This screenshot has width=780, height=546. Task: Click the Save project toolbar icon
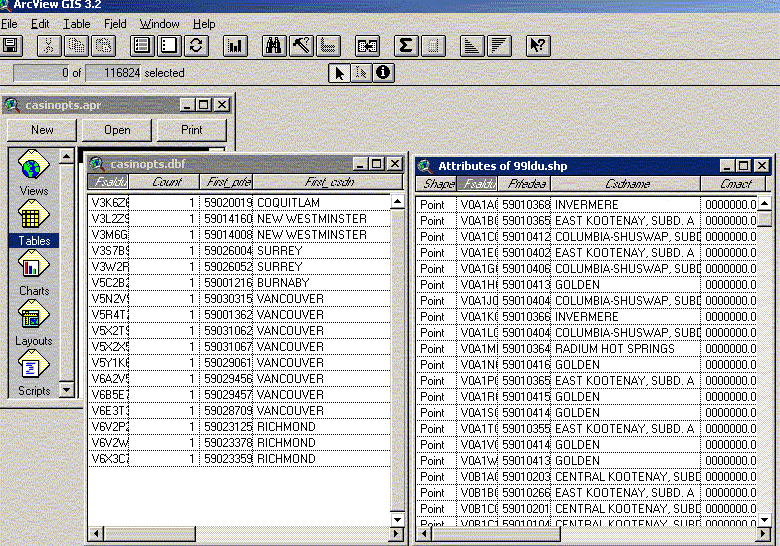pyautogui.click(x=11, y=45)
